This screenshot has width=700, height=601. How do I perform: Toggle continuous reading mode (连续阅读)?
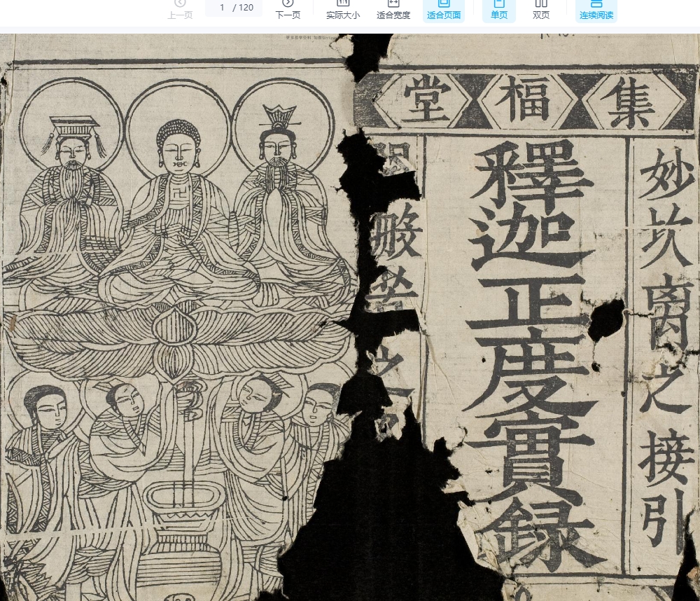coord(596,9)
